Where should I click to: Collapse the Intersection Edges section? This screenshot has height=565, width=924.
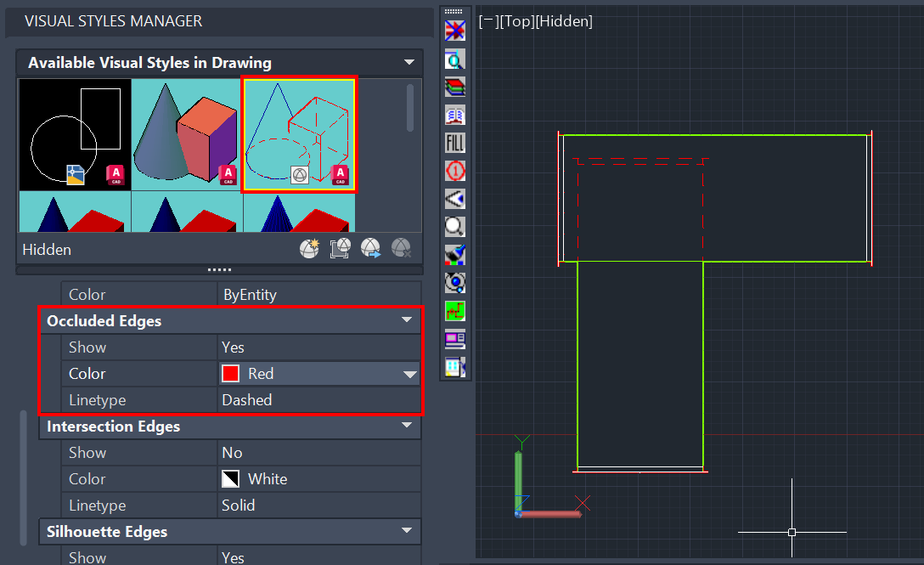point(407,427)
